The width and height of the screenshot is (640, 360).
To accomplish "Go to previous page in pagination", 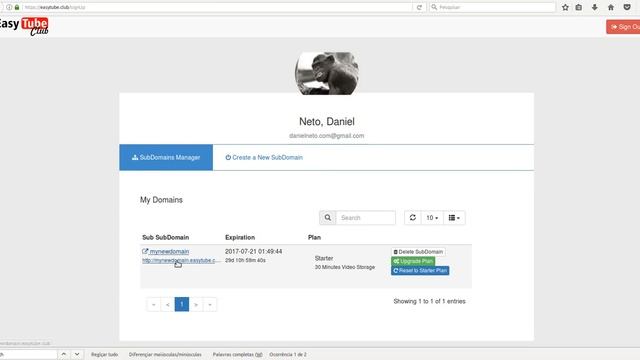I will (x=168, y=304).
